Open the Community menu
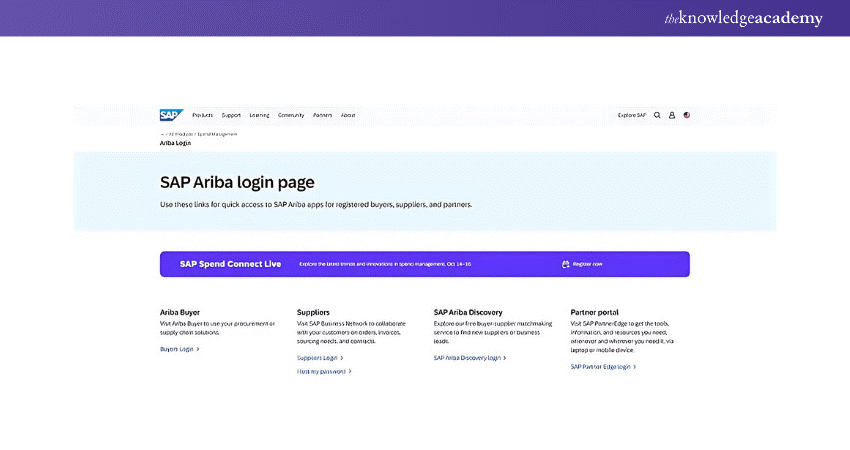The height and width of the screenshot is (450, 850). point(291,115)
